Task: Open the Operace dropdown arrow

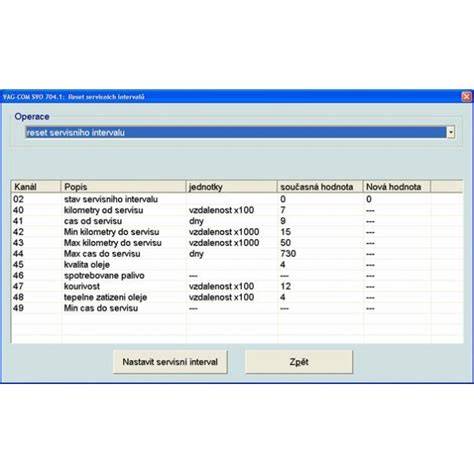Action: 451,132
